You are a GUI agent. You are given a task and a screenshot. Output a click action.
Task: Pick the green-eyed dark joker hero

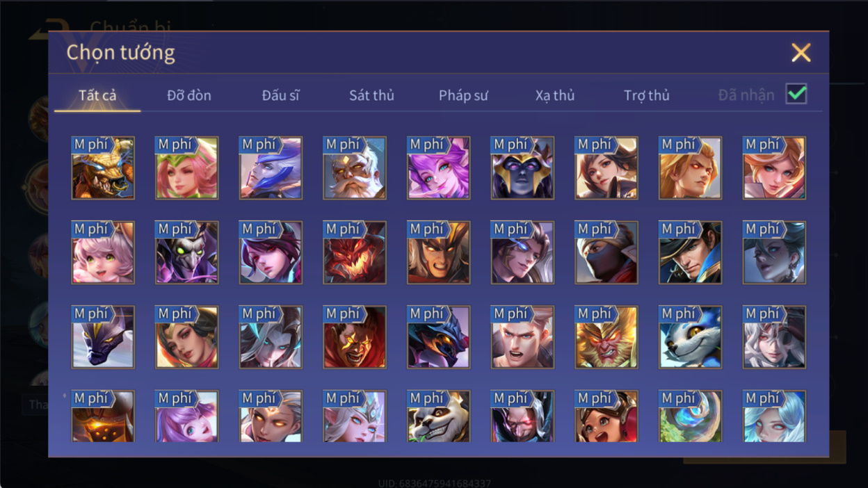point(187,253)
